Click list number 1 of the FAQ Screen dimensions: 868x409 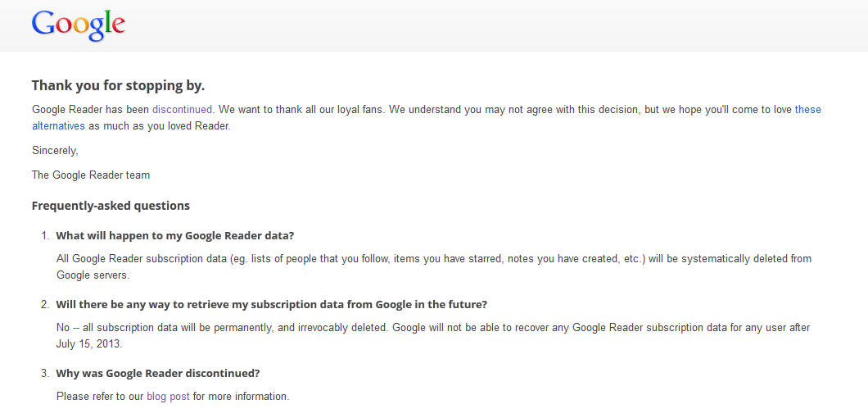pos(45,235)
